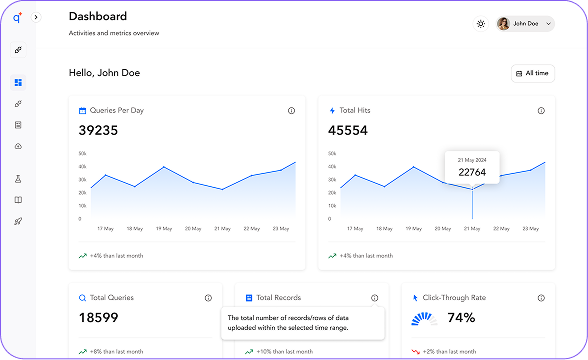
Task: Click the John Doe profile avatar
Action: pos(503,24)
